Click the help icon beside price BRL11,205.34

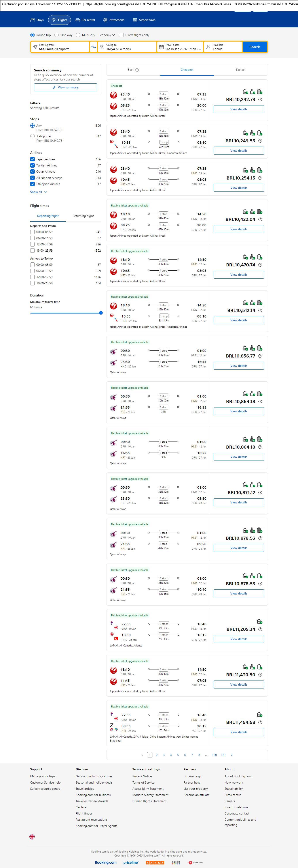(x=260, y=629)
